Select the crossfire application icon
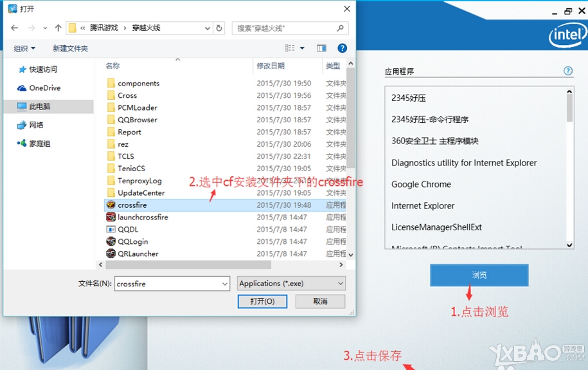588x370 pixels. pyautogui.click(x=111, y=205)
